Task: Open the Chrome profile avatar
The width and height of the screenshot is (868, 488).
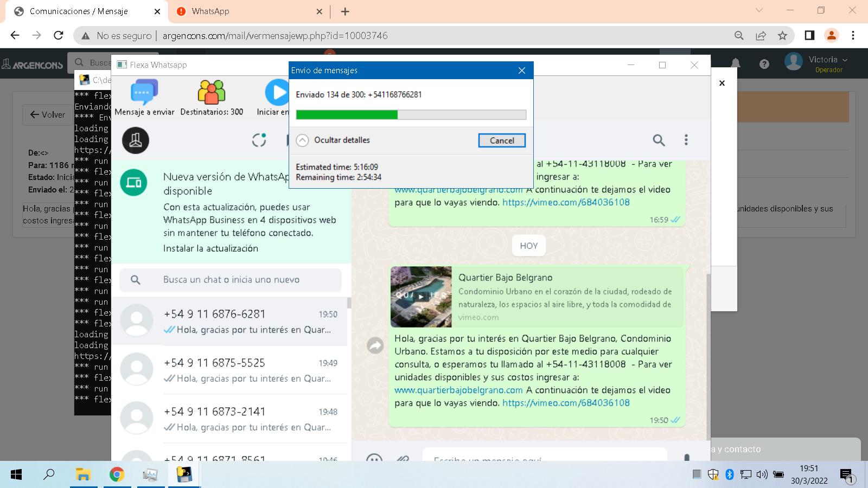Action: click(831, 36)
